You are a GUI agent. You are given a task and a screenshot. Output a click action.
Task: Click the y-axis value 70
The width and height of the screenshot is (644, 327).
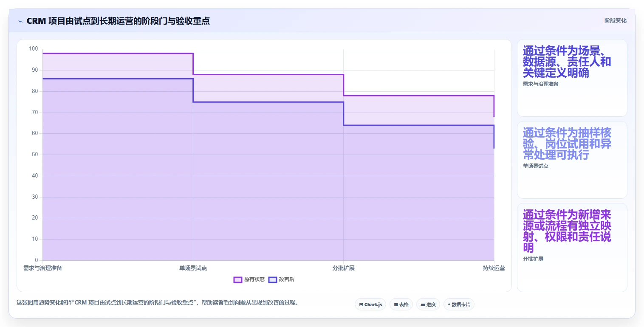[35, 113]
